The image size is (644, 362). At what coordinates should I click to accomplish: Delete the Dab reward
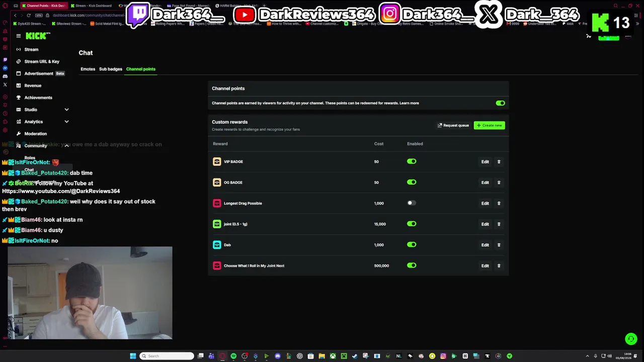point(499,245)
